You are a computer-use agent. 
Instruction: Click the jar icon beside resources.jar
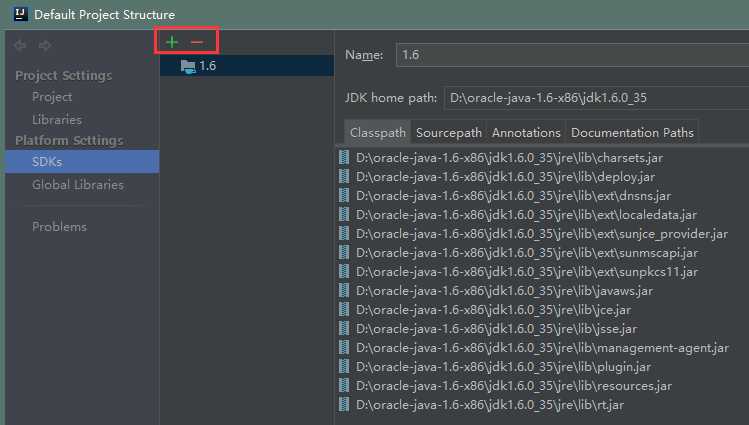[344, 385]
